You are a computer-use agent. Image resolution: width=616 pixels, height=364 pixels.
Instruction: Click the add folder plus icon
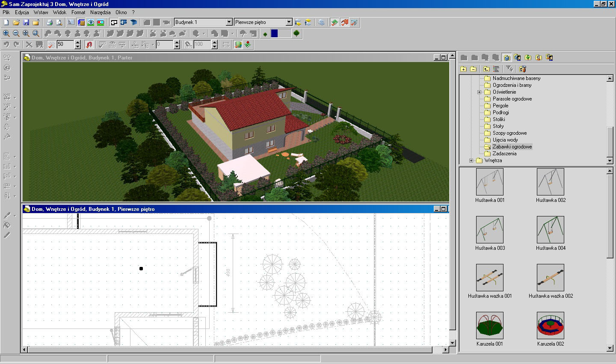(x=463, y=69)
